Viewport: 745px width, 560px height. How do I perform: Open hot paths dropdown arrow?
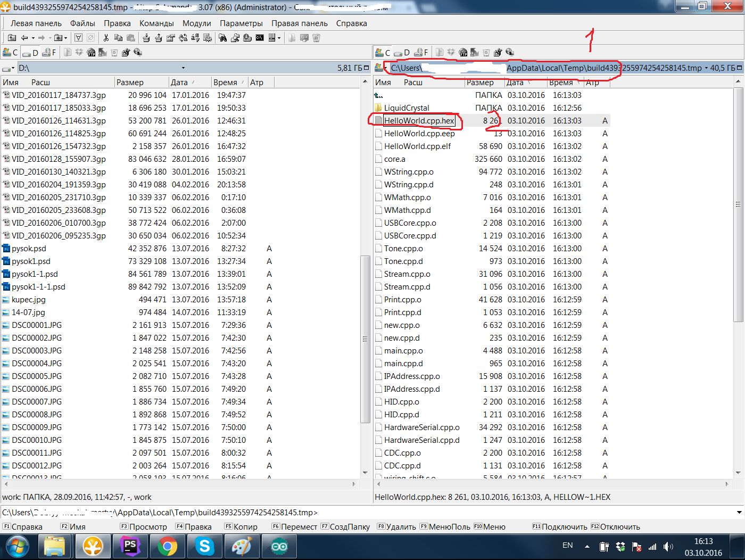[65, 38]
